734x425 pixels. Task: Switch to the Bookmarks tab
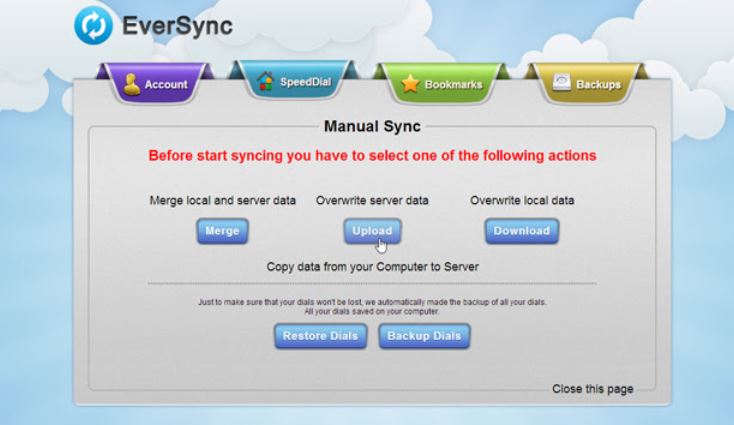click(x=441, y=84)
